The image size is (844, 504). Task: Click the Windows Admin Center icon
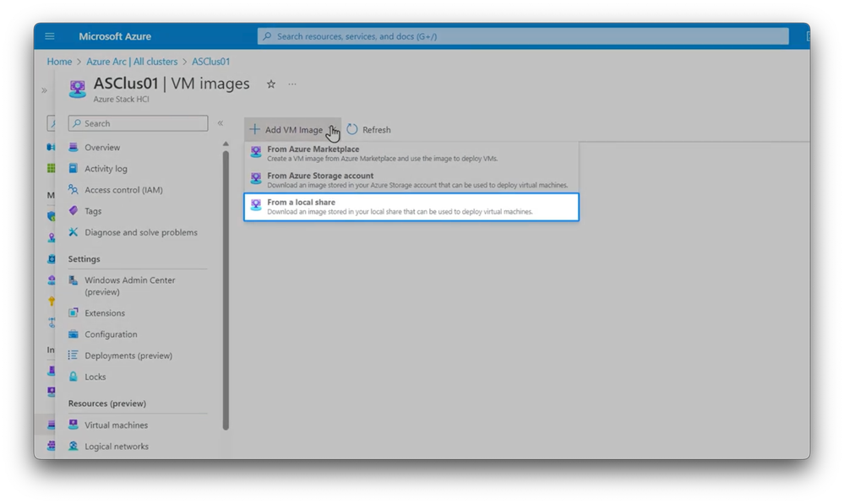coord(74,279)
